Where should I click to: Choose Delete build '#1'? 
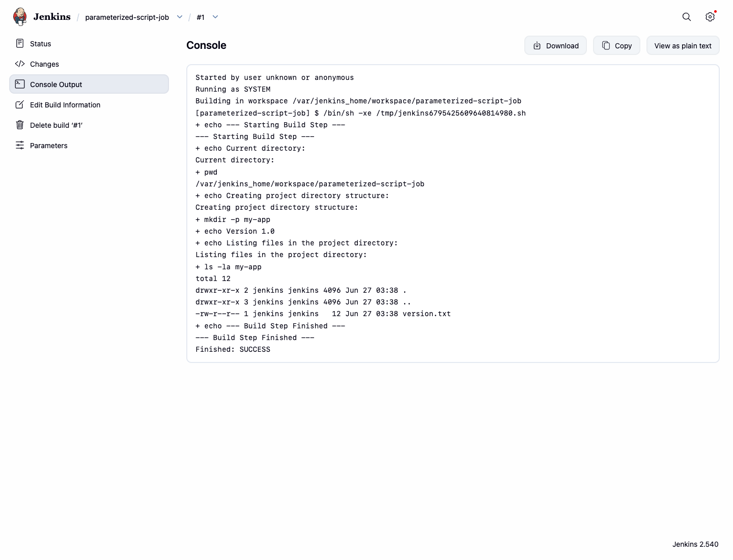click(x=89, y=125)
